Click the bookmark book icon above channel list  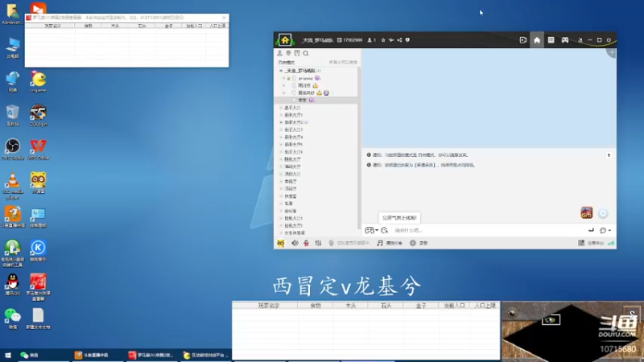[x=297, y=53]
